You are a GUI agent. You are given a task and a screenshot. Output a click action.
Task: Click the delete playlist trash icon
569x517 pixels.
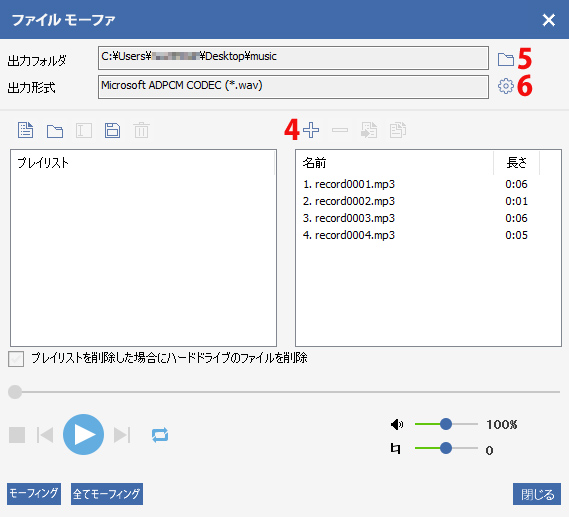click(x=141, y=130)
